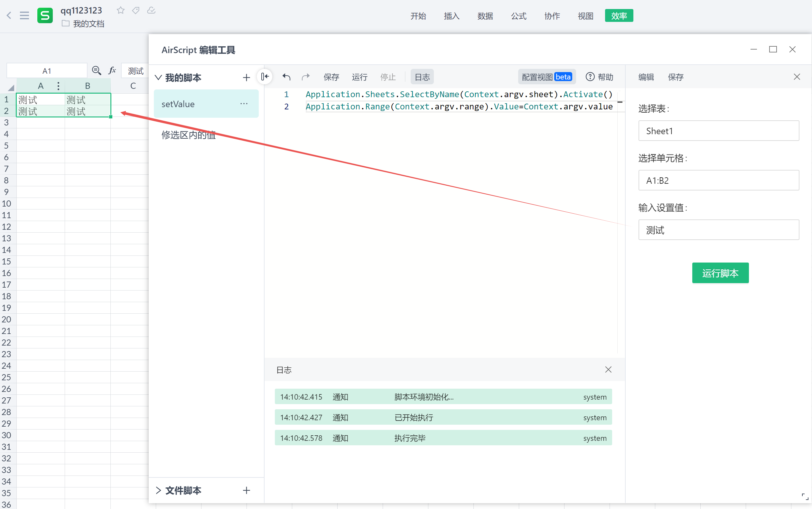This screenshot has width=812, height=509.
Task: Select row header 10
Action: click(x=6, y=203)
